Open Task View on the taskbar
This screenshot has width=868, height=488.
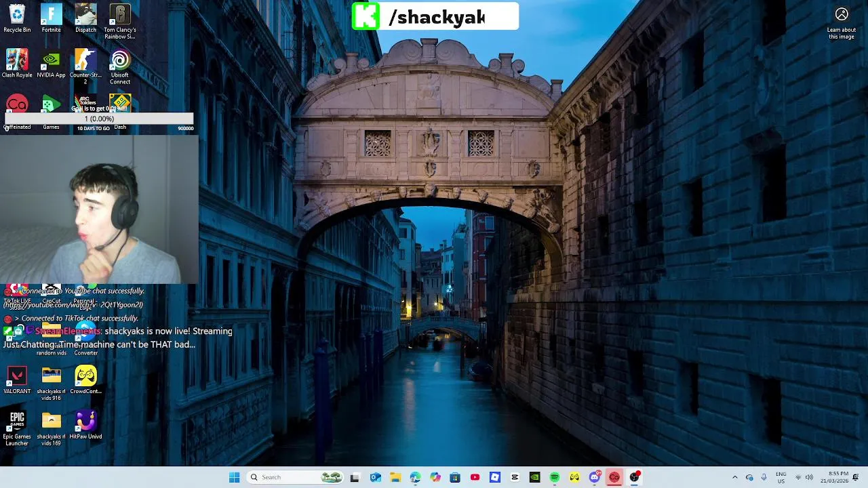355,477
